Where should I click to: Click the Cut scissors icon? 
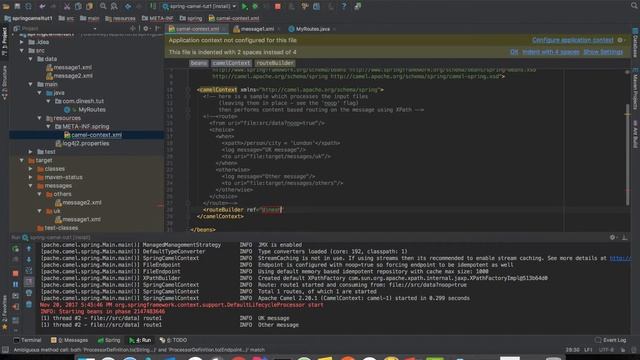67,6
